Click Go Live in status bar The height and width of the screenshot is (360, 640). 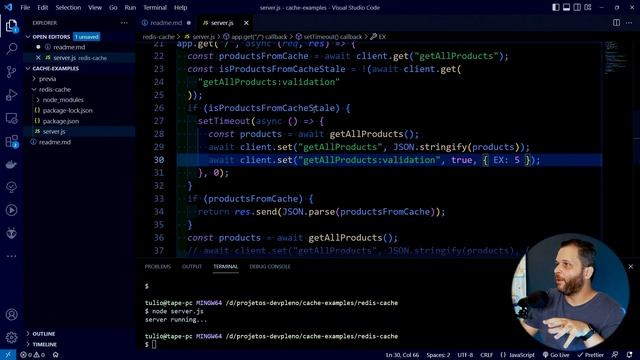[x=556, y=355]
